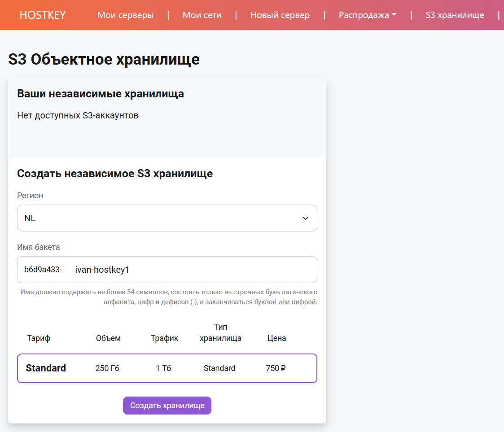Click the Цена column header
This screenshot has height=432, width=504.
[x=276, y=338]
